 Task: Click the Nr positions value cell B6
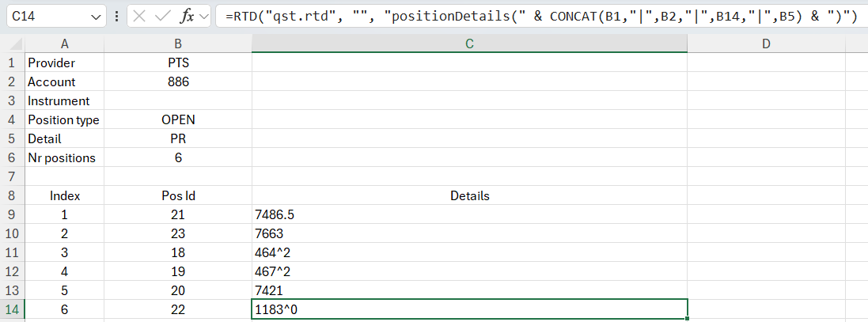pyautogui.click(x=178, y=157)
